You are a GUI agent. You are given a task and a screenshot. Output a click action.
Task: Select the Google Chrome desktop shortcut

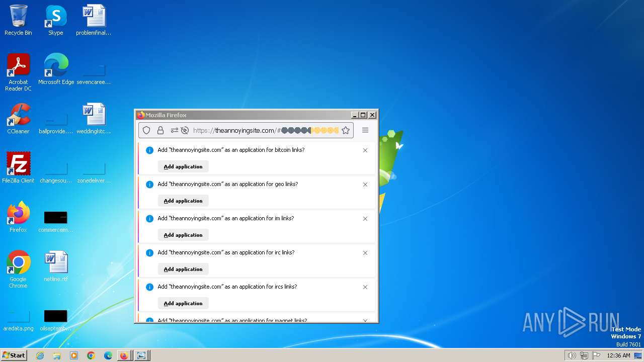click(18, 269)
